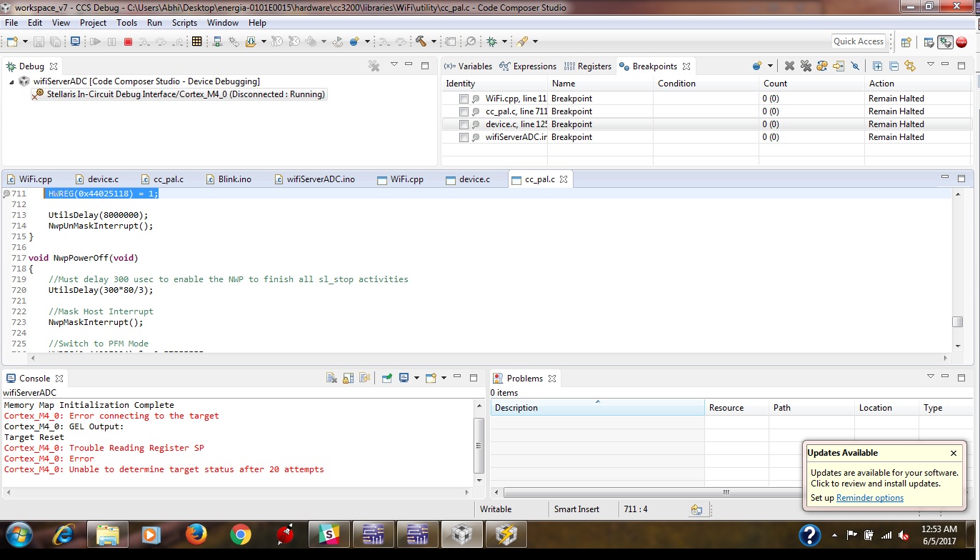Enable the WiFi.cpp line breakpoint checkbox

tap(464, 99)
